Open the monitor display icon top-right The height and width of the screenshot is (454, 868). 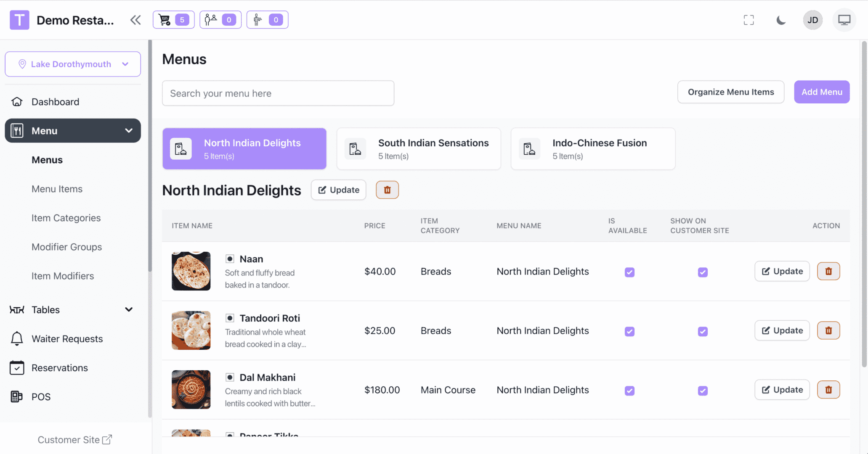[844, 20]
